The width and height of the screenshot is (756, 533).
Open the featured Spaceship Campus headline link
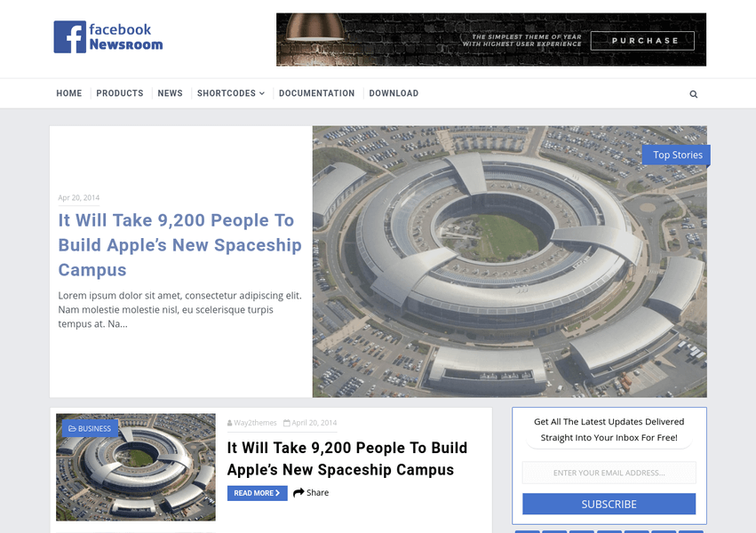[x=179, y=245]
